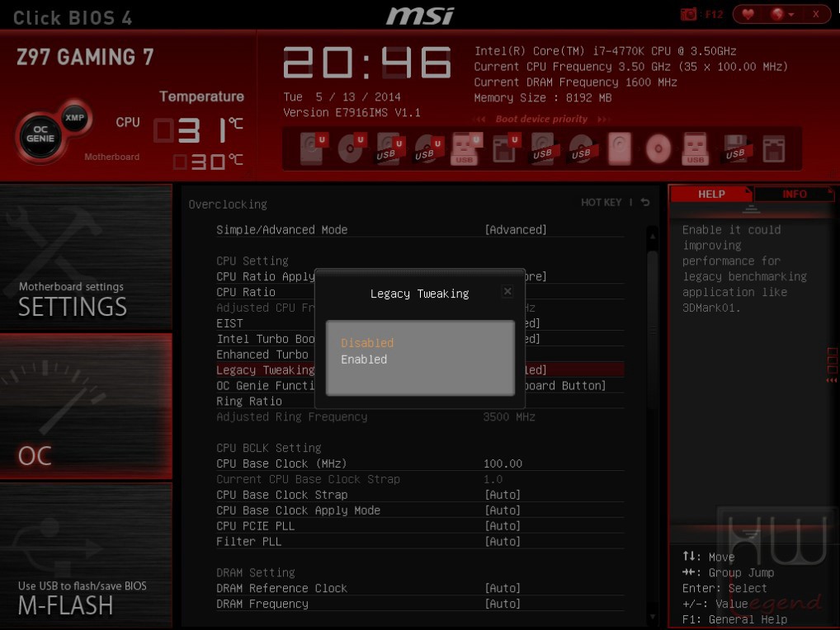
Task: Select the EIST setting row
Action: point(420,323)
